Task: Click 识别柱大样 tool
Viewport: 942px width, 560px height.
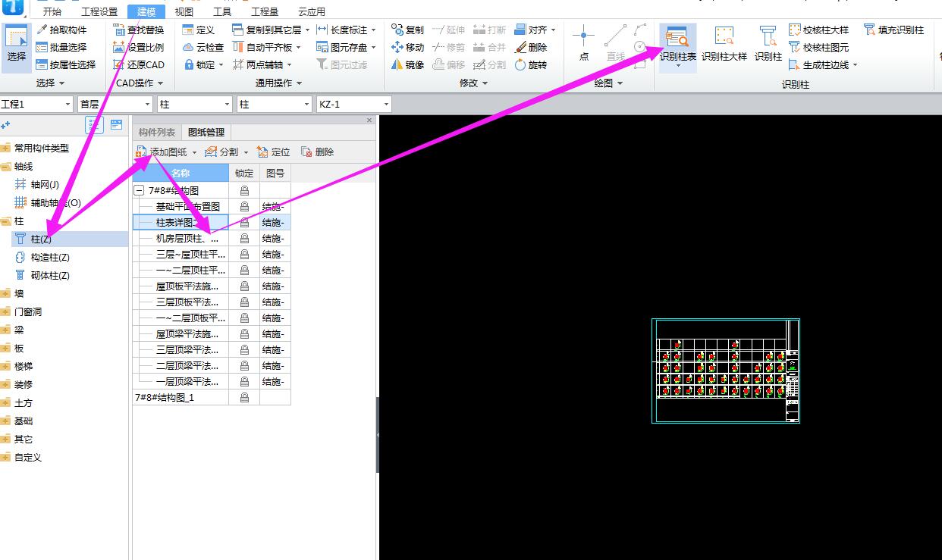Action: pos(724,43)
